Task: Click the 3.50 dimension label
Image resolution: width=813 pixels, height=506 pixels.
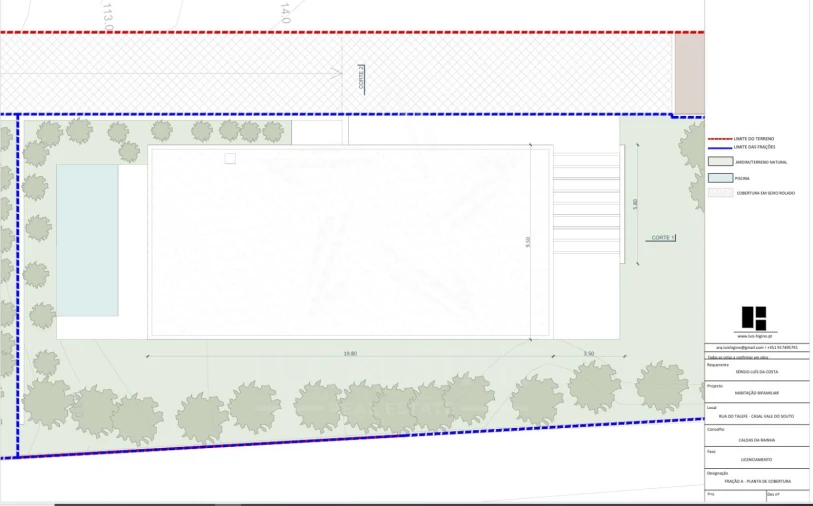Action: tap(588, 353)
